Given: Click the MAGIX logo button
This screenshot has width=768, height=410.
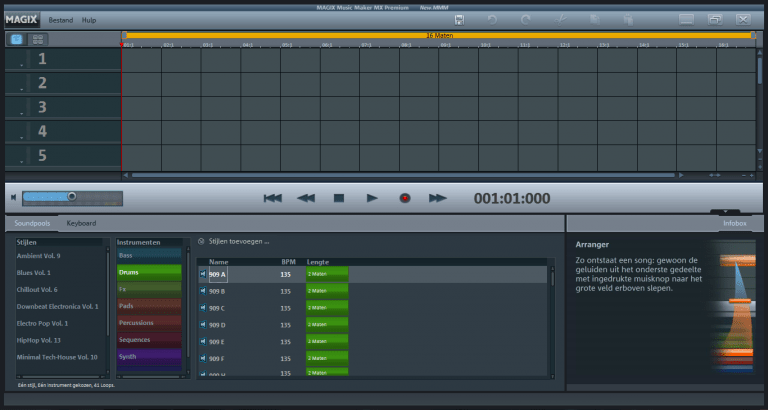Looking at the screenshot, I should (x=23, y=20).
